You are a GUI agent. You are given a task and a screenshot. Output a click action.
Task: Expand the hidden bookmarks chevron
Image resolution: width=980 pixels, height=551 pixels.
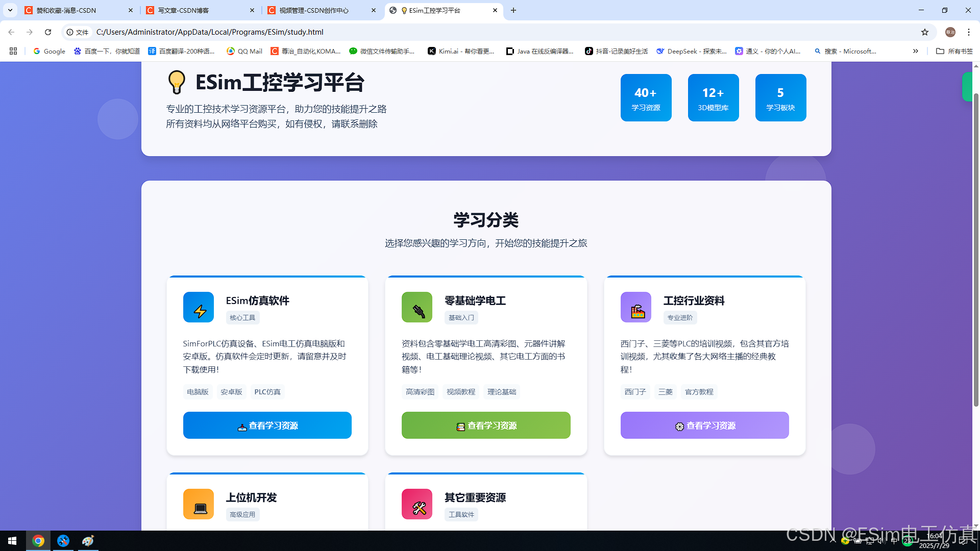[x=916, y=51]
